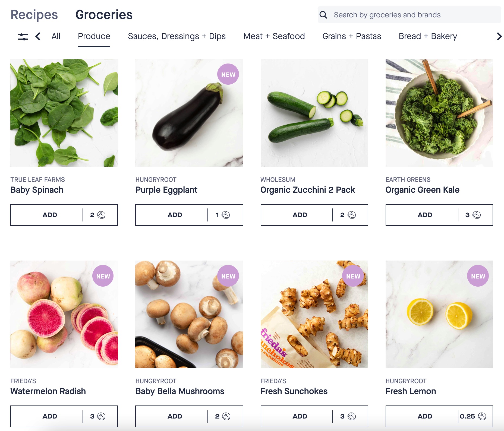Click the credits icon on Organic Green Kale
The width and height of the screenshot is (504, 431).
(x=477, y=215)
